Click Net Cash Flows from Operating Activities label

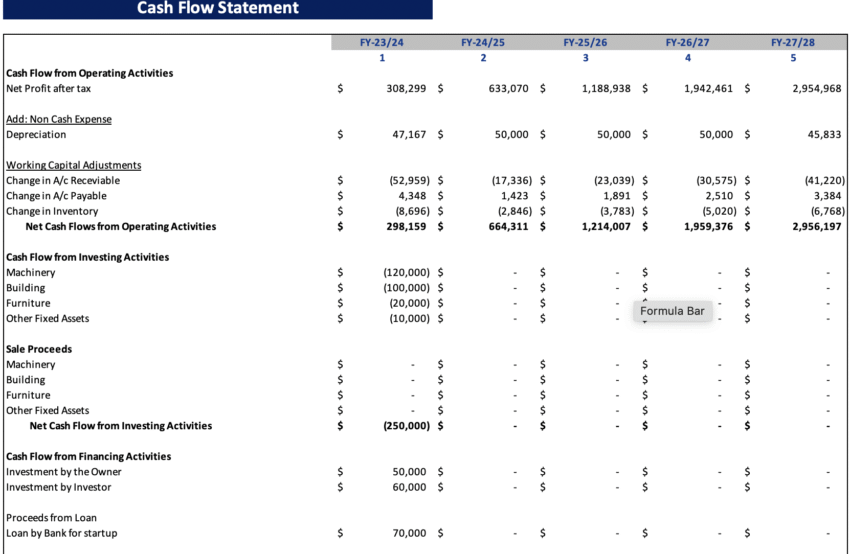coord(120,227)
